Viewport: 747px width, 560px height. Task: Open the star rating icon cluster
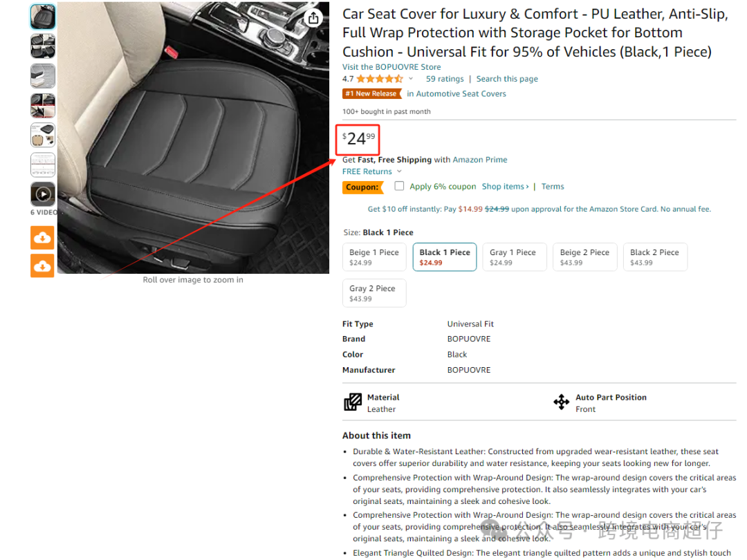379,79
